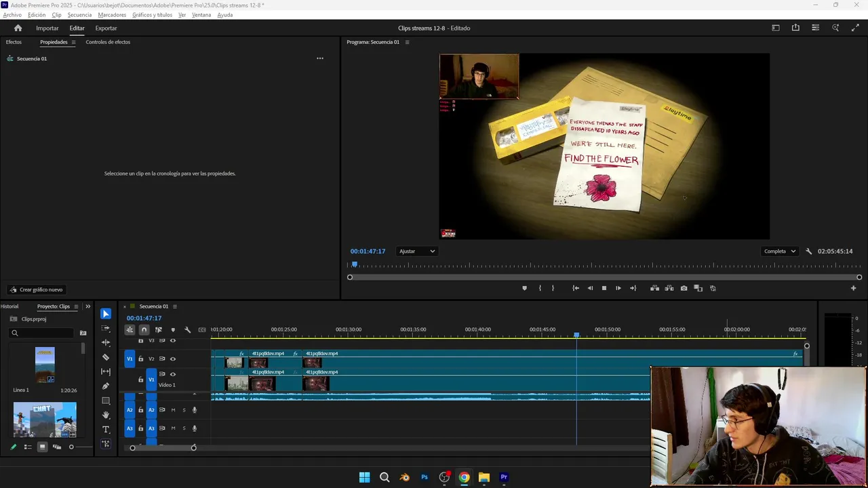Stop playback in the Program monitor
This screenshot has height=488, width=868.
click(x=604, y=288)
